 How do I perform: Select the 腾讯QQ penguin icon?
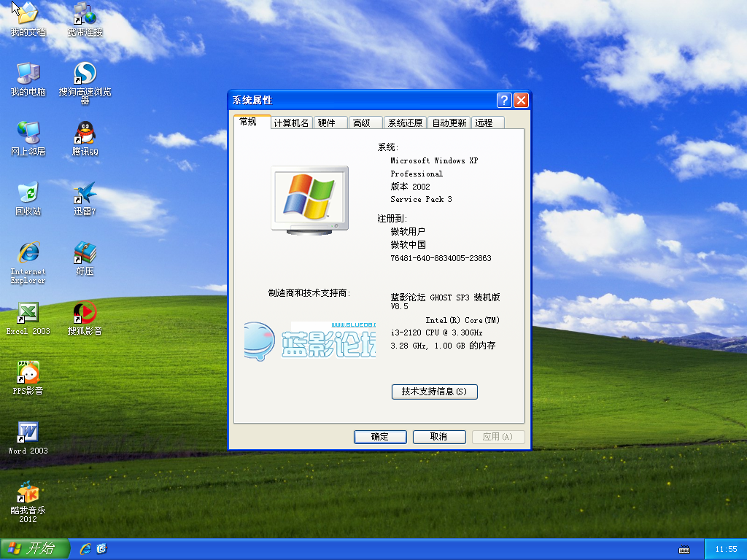[85, 139]
